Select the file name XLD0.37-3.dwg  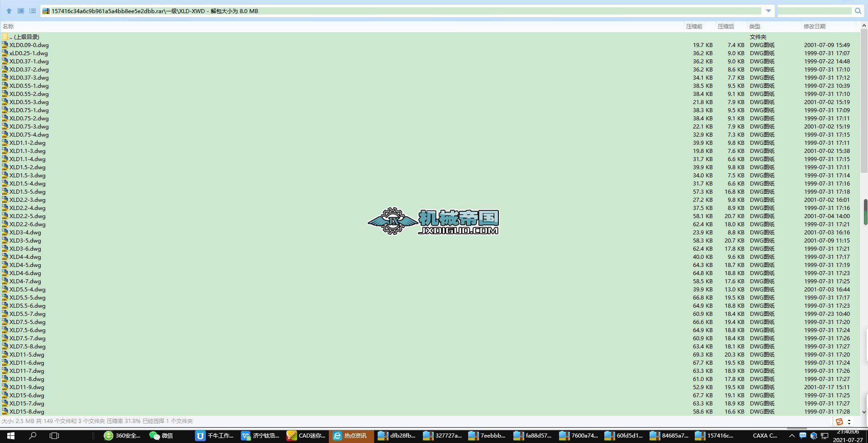pyautogui.click(x=29, y=77)
